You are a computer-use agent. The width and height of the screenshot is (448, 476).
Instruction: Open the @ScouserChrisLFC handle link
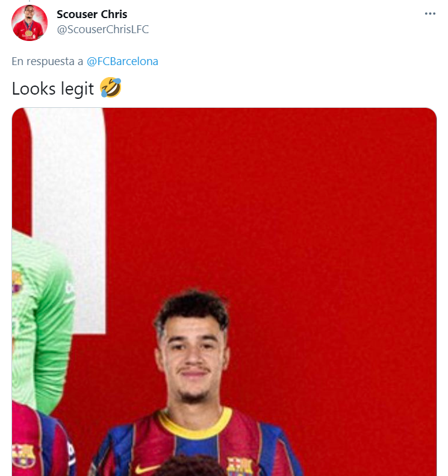point(102,29)
